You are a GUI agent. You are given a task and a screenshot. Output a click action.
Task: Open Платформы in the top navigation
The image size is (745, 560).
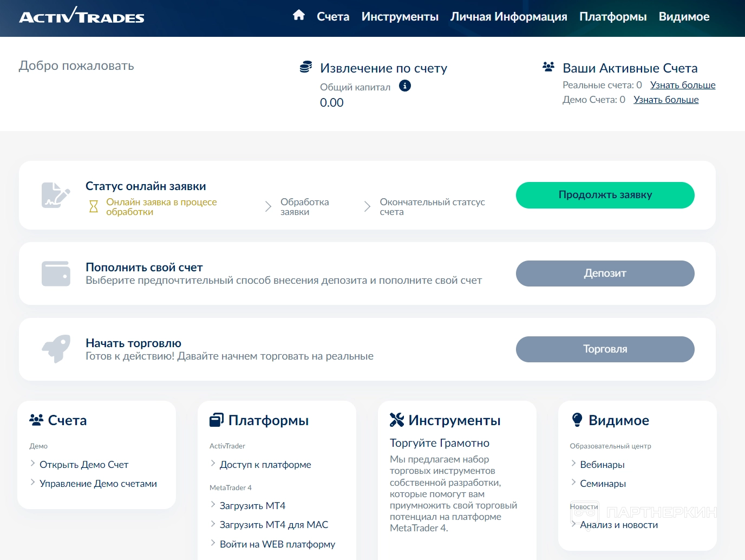(x=613, y=17)
